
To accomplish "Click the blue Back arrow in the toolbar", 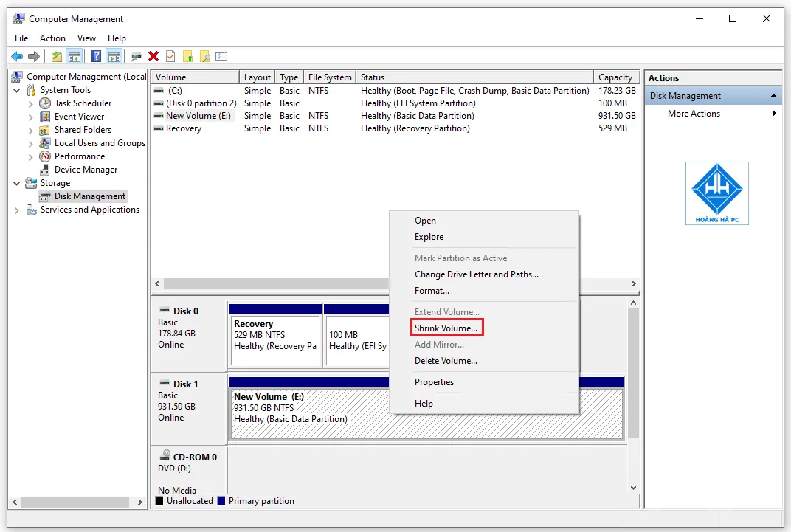I will [x=17, y=57].
